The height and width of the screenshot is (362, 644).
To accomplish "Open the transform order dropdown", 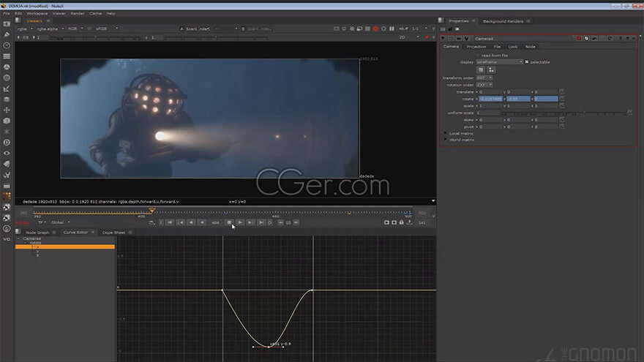I will point(484,78).
